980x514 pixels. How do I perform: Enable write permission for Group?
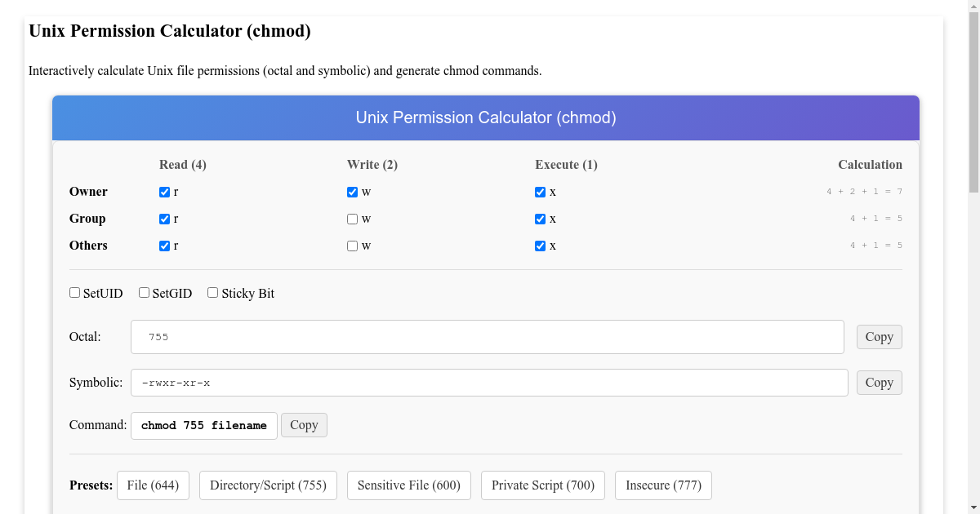[352, 219]
